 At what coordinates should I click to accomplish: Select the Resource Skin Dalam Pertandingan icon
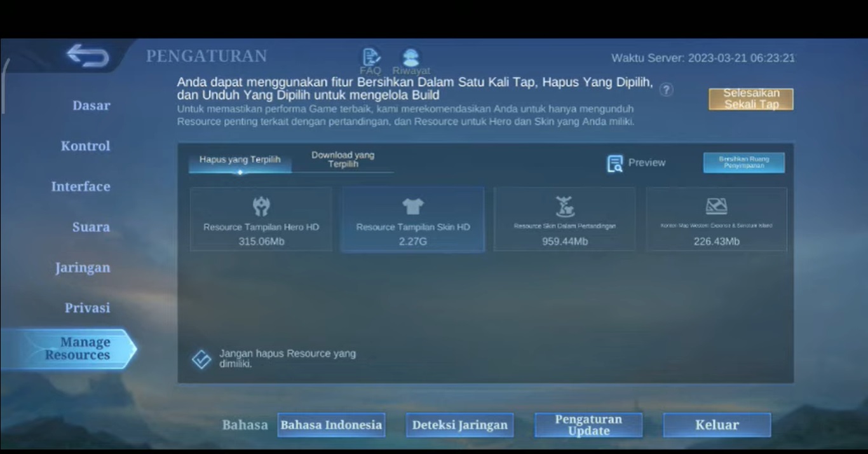(x=564, y=207)
